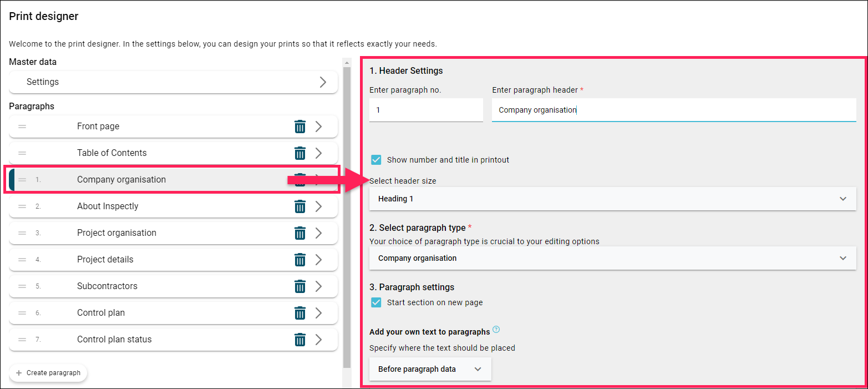Expand the Master data Settings row

tap(173, 82)
